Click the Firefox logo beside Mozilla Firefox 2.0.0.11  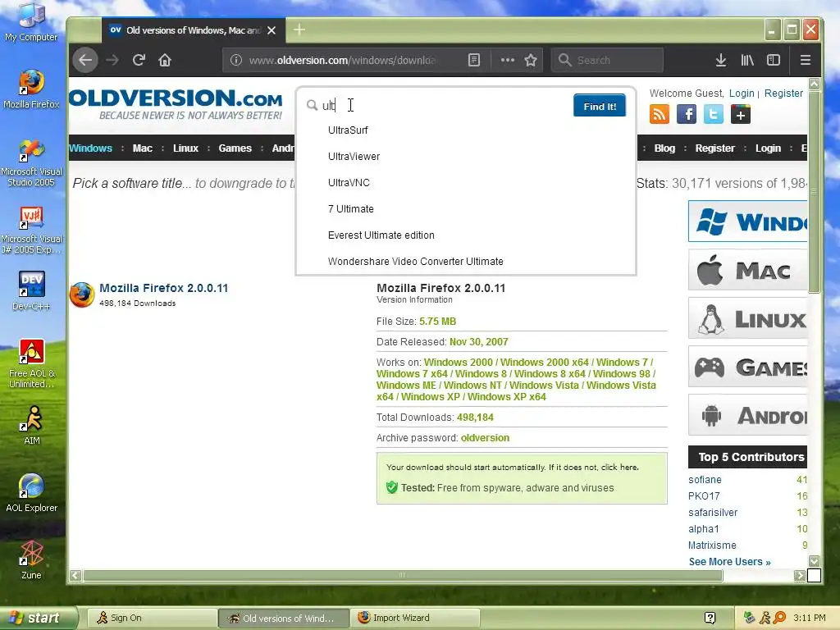point(82,295)
